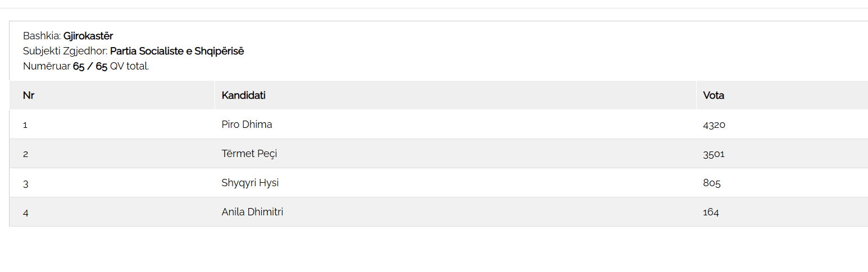Screen dimensions: 868x272
Task: Select candidate Anila Dhimitri
Action: tap(252, 212)
